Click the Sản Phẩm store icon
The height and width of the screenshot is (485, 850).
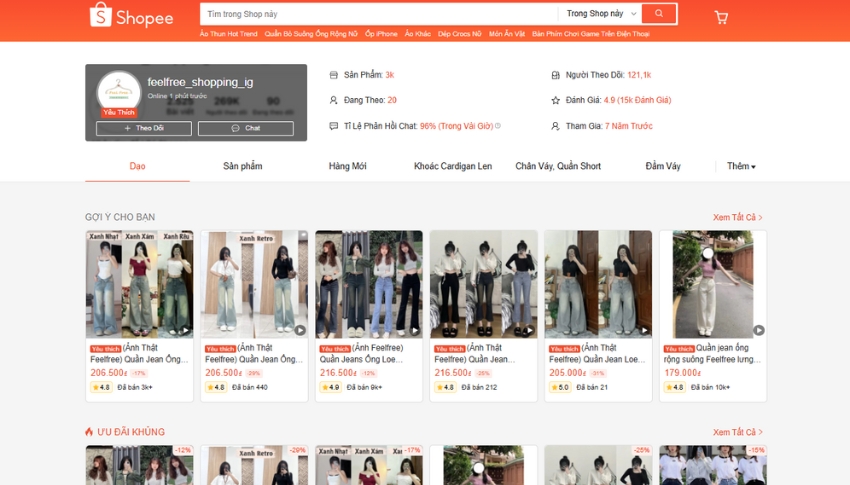point(333,75)
